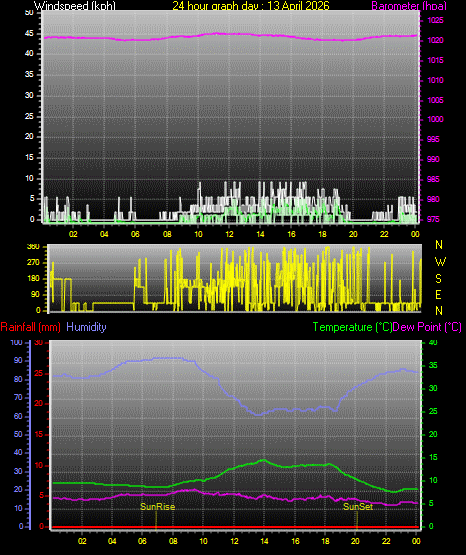
Task: Click the S wind direction label
Action: click(x=438, y=279)
